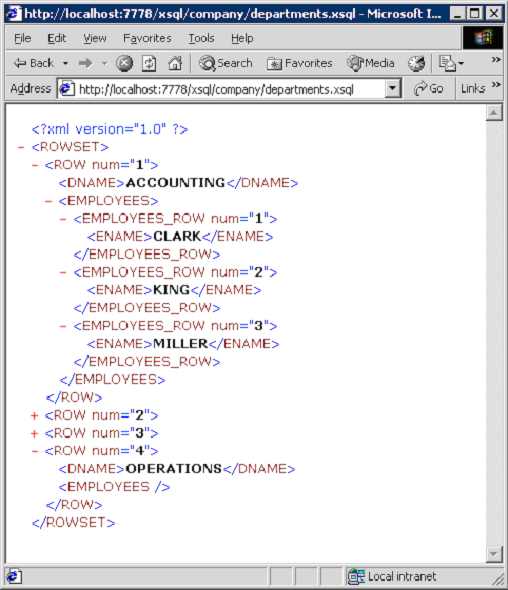This screenshot has width=508, height=590.
Task: Click the status bar page icon
Action: (x=14, y=577)
